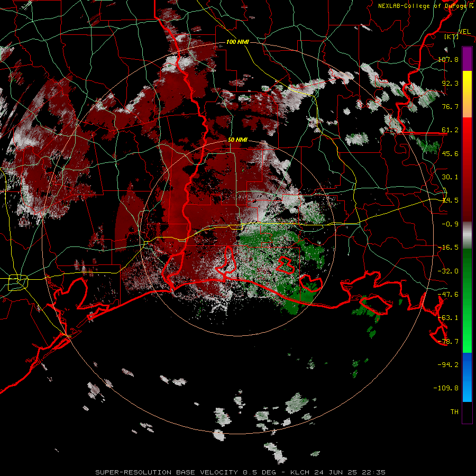This screenshot has height=476, width=476.
Task: Click the -109.8 legend value
Action: click(446, 388)
